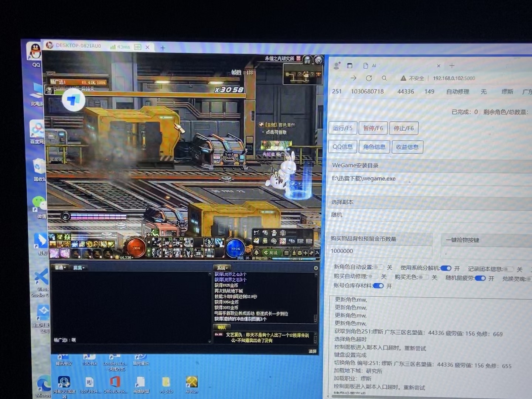This screenshot has width=532, height=399.
Task: Click the system chat log scrollbar
Action: point(316,297)
